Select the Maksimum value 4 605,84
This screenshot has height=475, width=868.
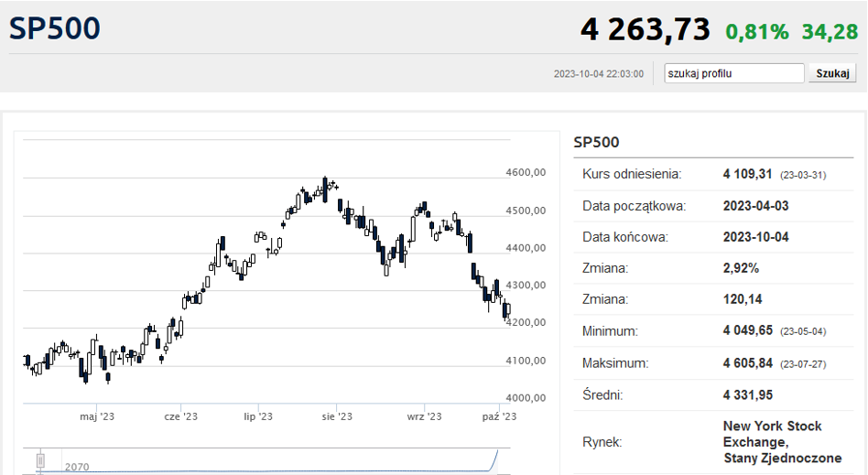click(x=748, y=363)
